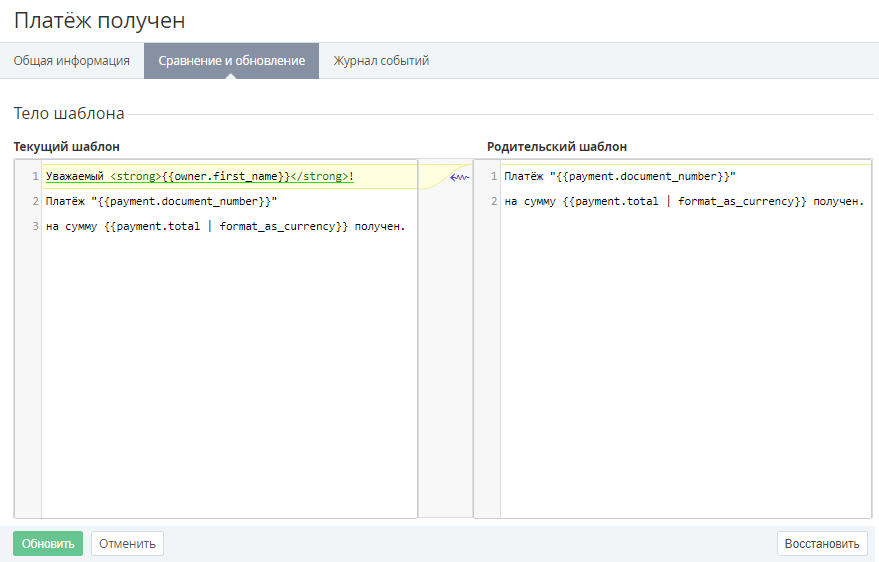The width and height of the screenshot is (879, 562).
Task: Click the Отменить button
Action: coord(127,544)
